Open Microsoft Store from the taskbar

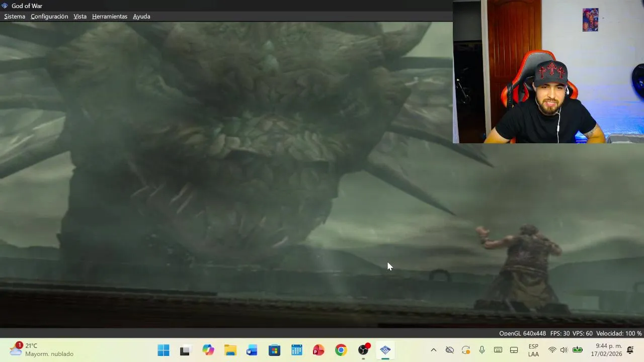(274, 350)
